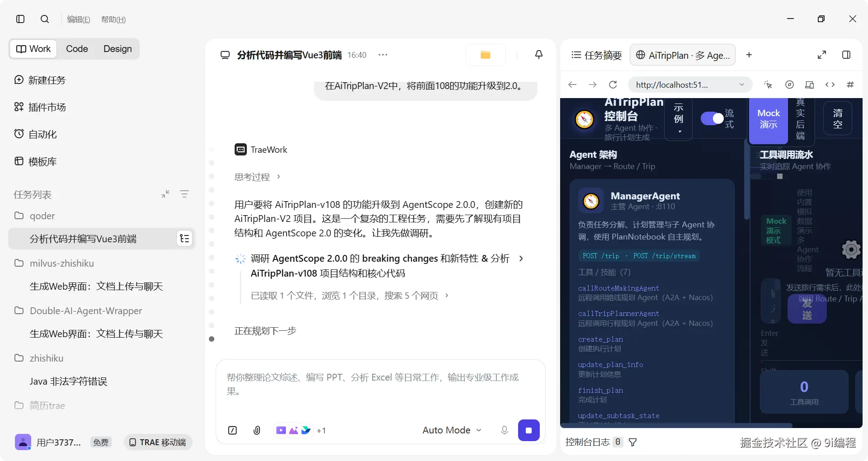868x461 pixels.
Task: Click the 清空 clear button
Action: tap(838, 118)
